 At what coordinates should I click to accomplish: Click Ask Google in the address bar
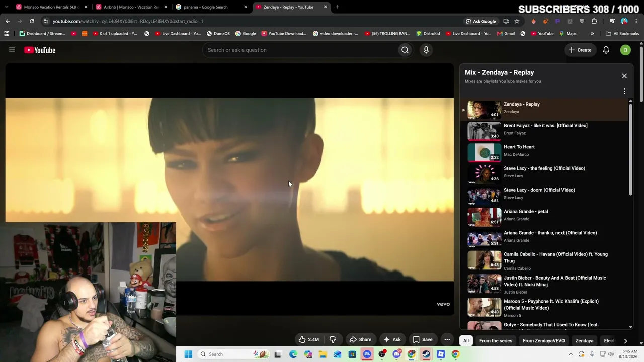click(x=480, y=21)
